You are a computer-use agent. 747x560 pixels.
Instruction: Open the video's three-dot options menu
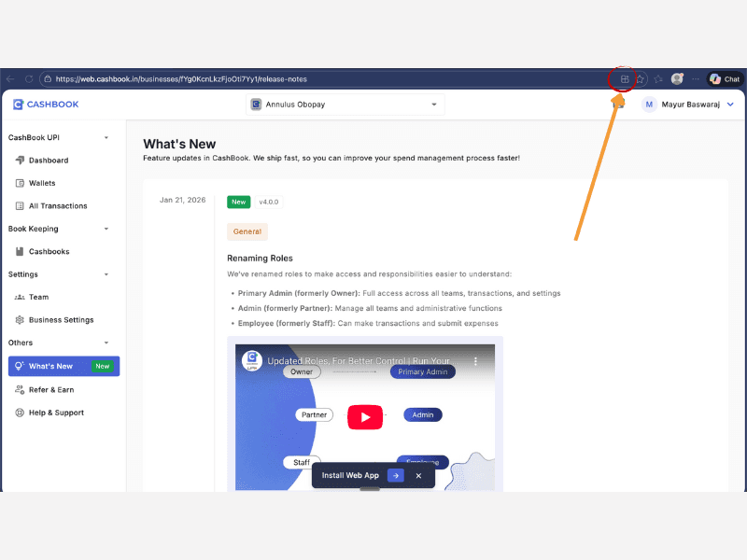(x=475, y=361)
